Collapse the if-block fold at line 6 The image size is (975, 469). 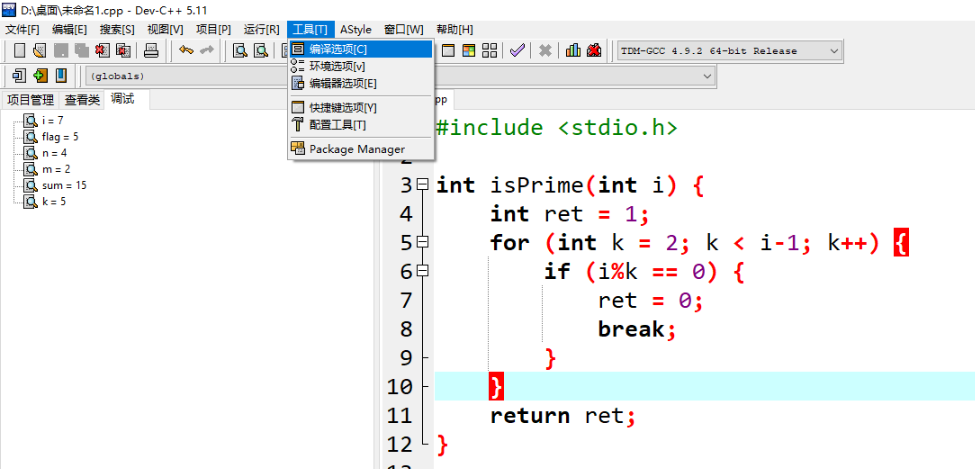[423, 271]
